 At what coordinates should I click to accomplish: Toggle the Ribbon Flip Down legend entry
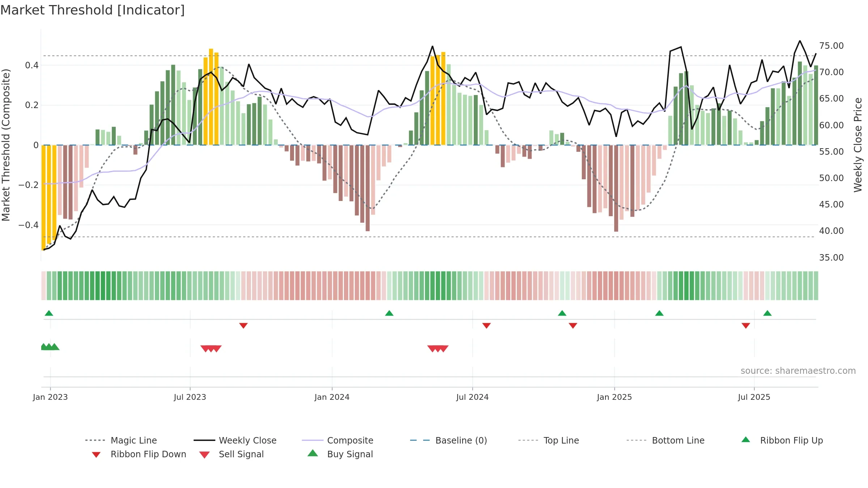[x=139, y=454]
